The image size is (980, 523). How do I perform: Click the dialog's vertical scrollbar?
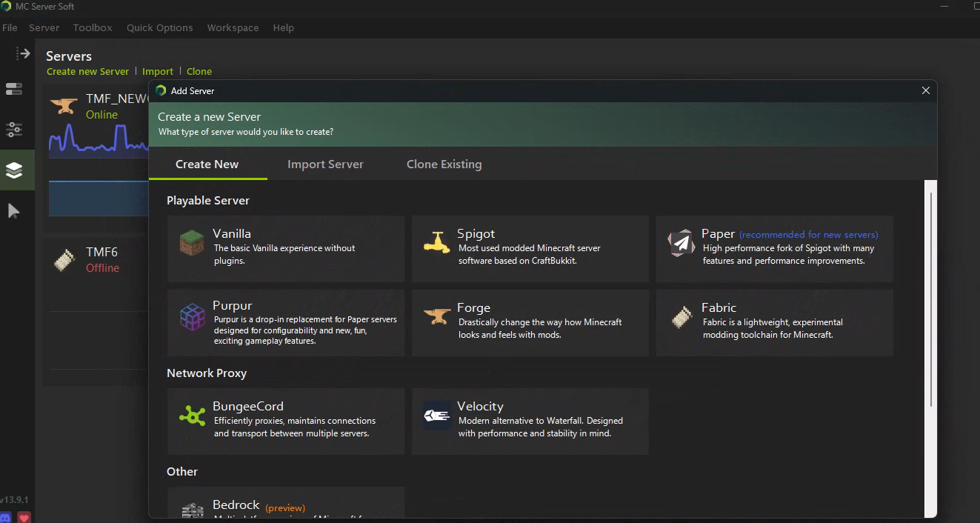931,298
